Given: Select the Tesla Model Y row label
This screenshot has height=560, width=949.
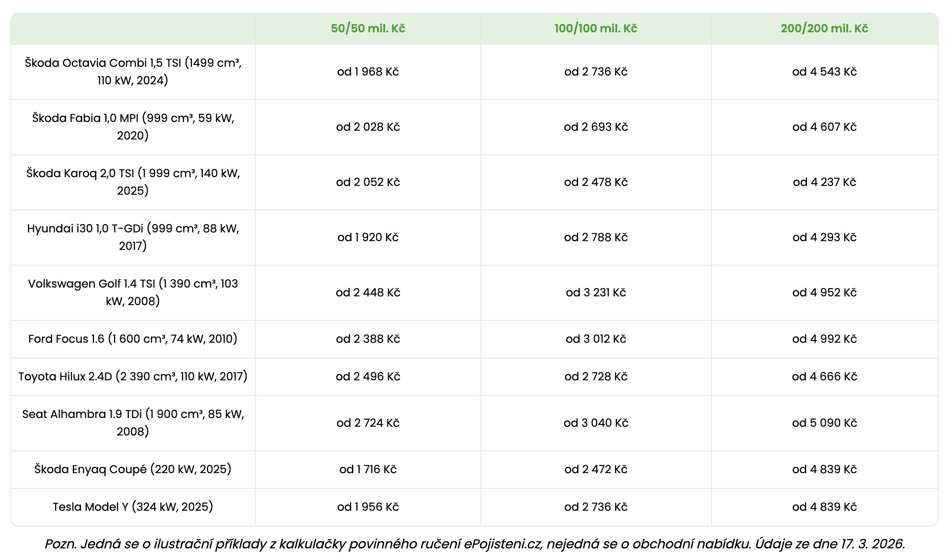Looking at the screenshot, I should coord(133,507).
